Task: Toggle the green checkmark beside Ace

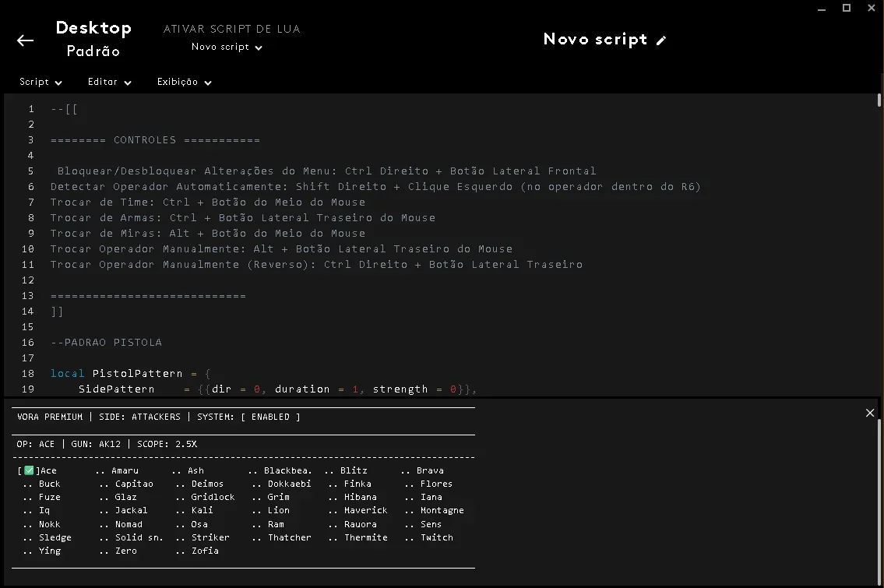Action: [29, 470]
